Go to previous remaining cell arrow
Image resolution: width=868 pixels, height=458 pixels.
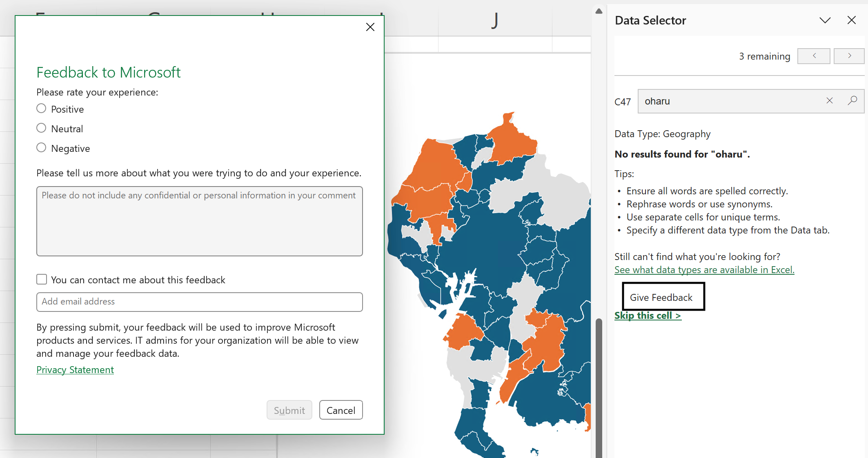[x=814, y=56]
